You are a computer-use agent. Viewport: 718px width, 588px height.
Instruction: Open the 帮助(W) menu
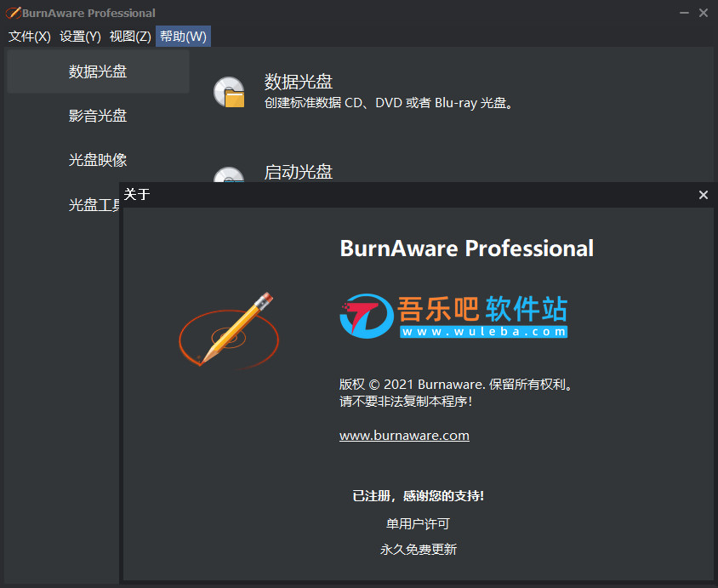[183, 37]
